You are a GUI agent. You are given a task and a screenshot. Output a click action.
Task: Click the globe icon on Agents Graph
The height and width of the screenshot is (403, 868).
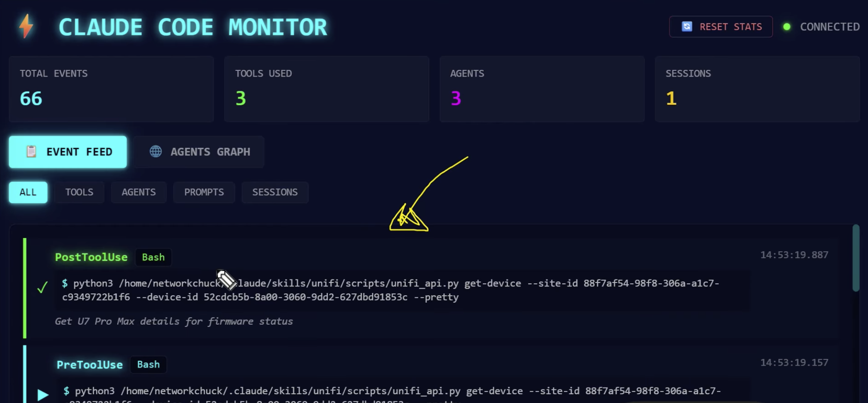(x=156, y=152)
